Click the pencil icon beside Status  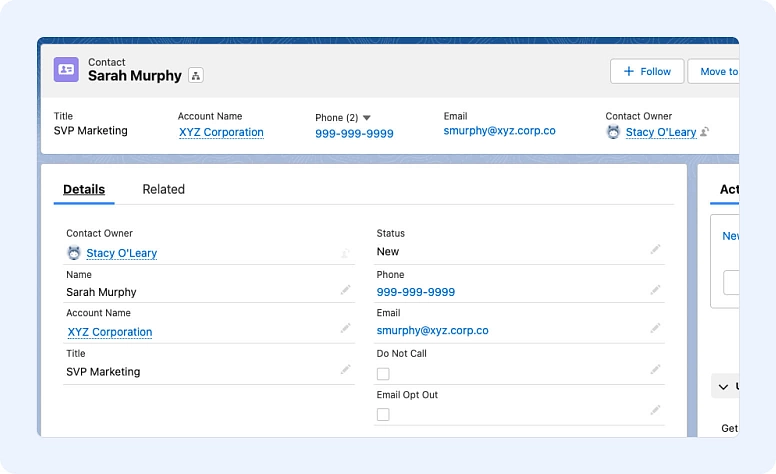pyautogui.click(x=656, y=249)
